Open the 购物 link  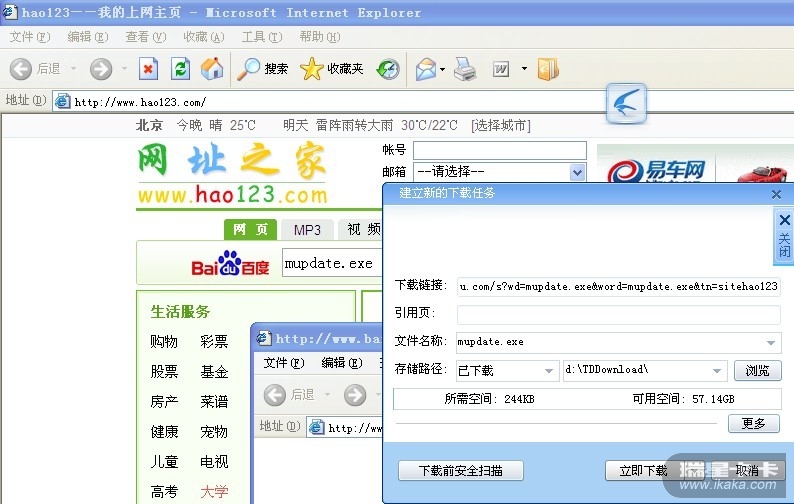[x=164, y=341]
